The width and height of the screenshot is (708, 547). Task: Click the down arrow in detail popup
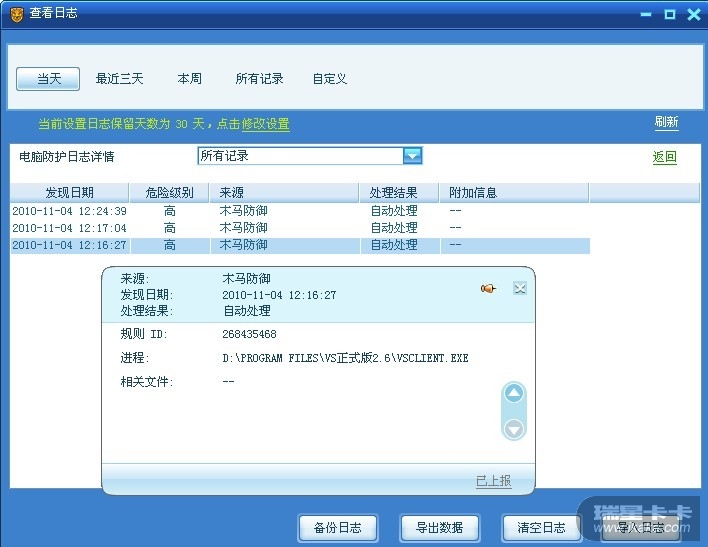coord(514,429)
